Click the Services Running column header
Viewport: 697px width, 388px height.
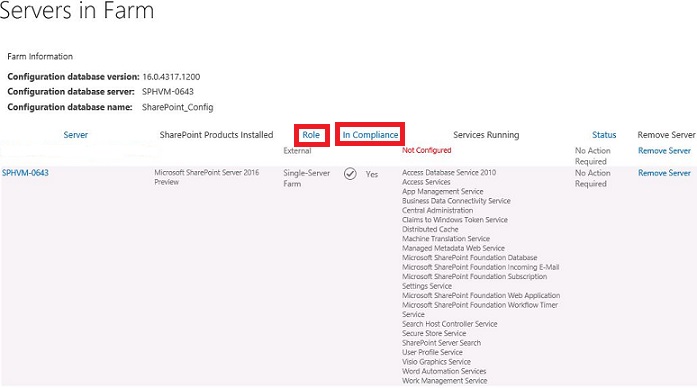[x=486, y=135]
